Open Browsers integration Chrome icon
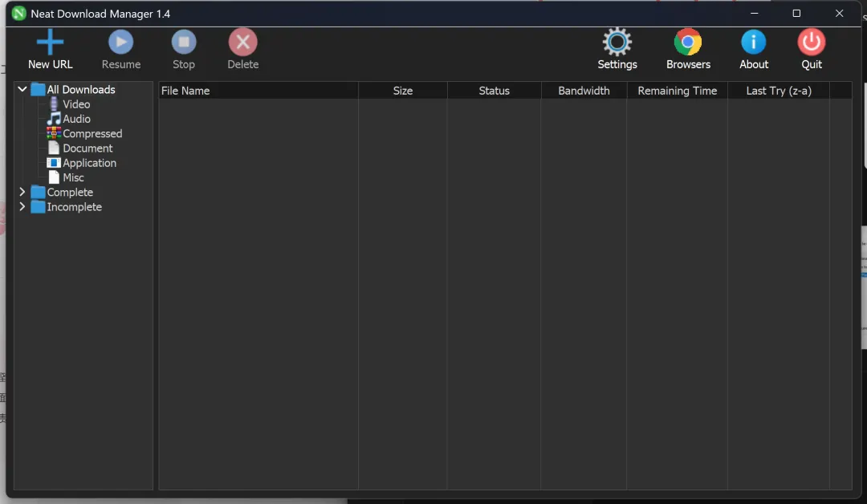The height and width of the screenshot is (504, 867). 688,42
